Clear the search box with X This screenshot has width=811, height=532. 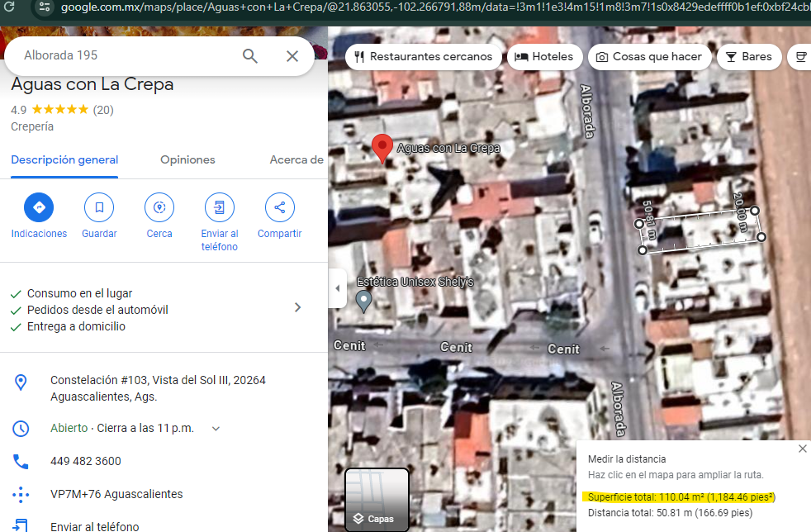click(x=292, y=56)
